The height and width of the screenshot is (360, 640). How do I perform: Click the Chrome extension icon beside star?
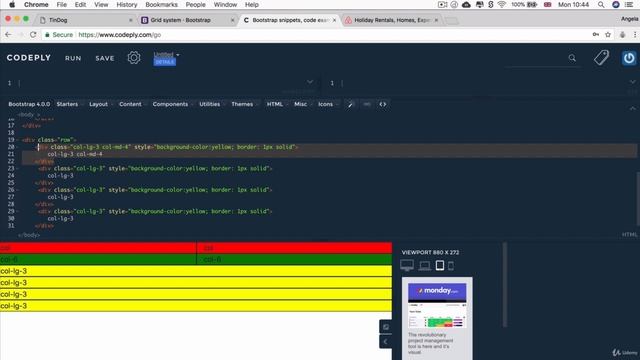tap(622, 35)
